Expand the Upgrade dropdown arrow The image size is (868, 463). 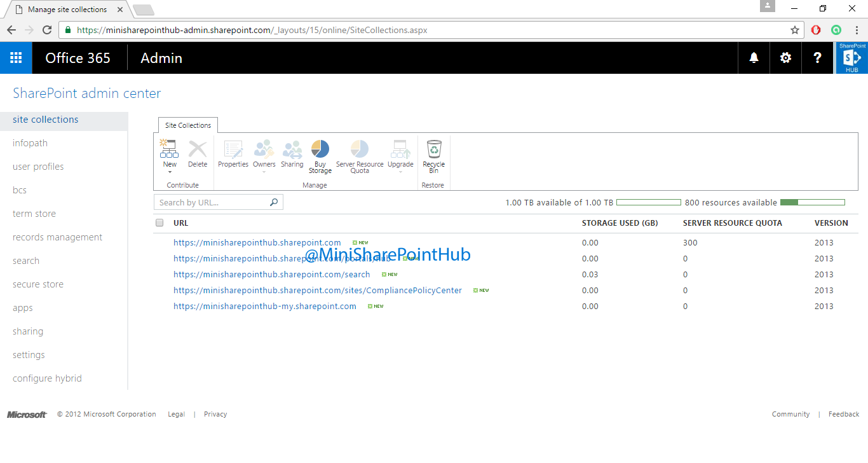coord(400,170)
